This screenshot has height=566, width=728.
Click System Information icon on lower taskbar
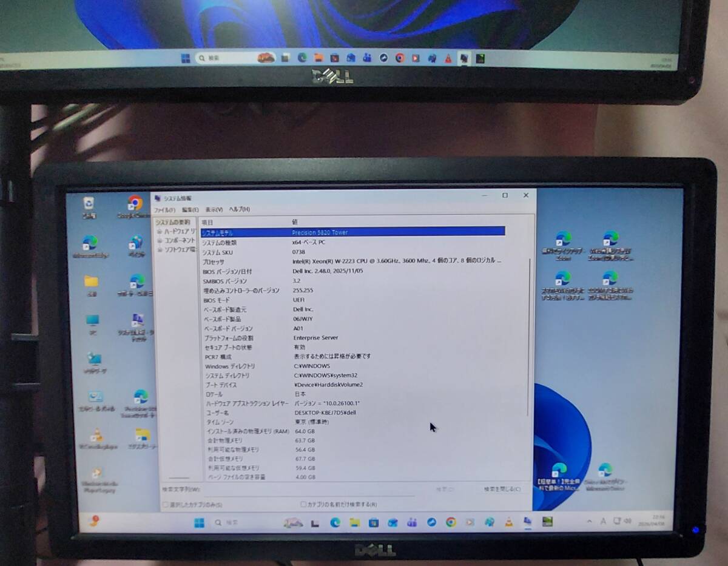tap(527, 522)
